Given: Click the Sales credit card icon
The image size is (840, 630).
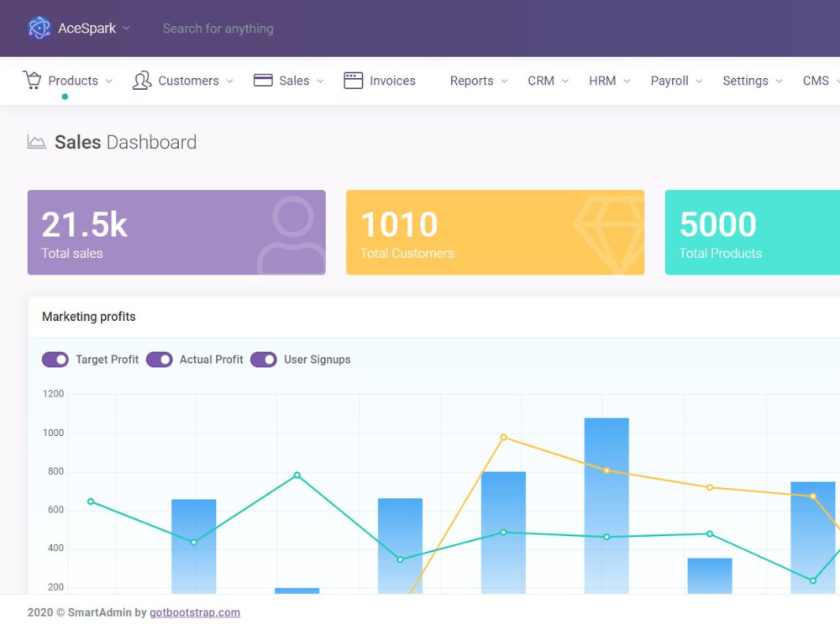Looking at the screenshot, I should point(263,81).
